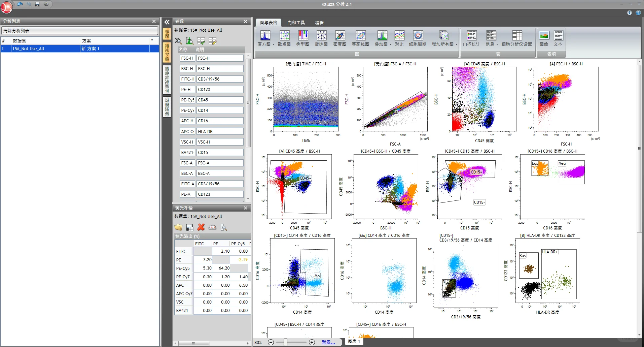Image resolution: width=644 pixels, height=347 pixels.
Task: Click the gauge icon in compensation panel
Action: [213, 227]
